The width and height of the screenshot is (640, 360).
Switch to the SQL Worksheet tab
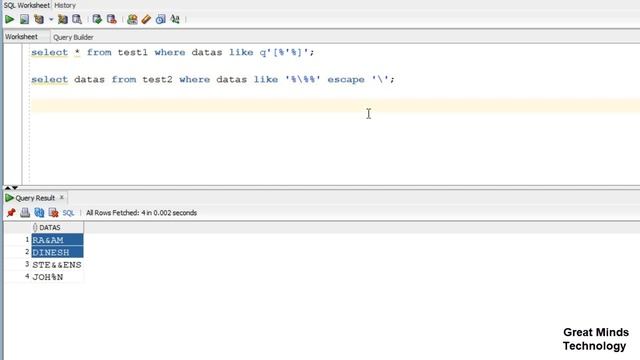coord(27,5)
